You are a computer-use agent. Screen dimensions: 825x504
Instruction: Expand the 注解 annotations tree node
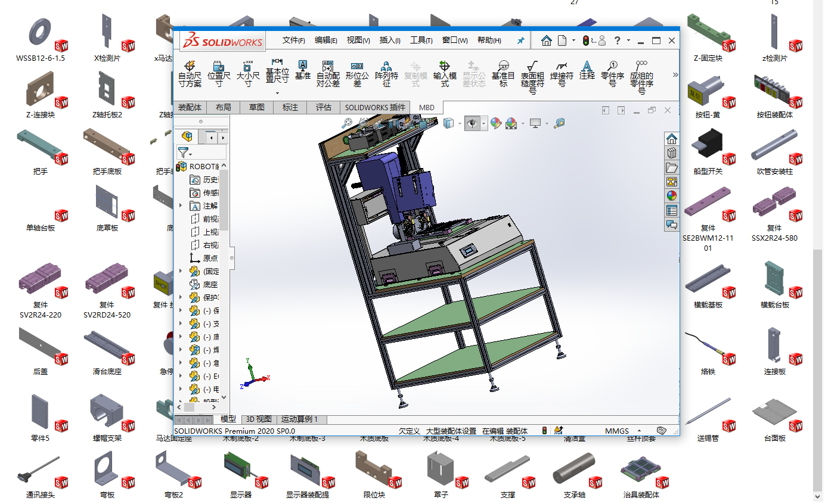[x=181, y=206]
